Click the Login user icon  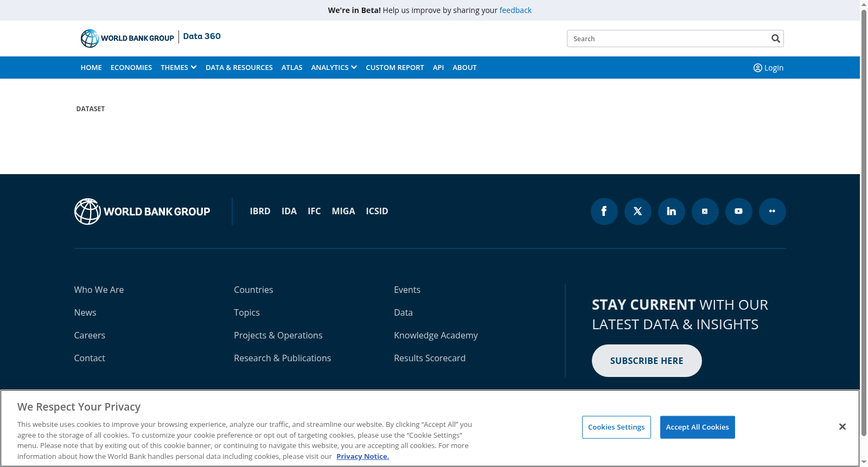coord(758,68)
